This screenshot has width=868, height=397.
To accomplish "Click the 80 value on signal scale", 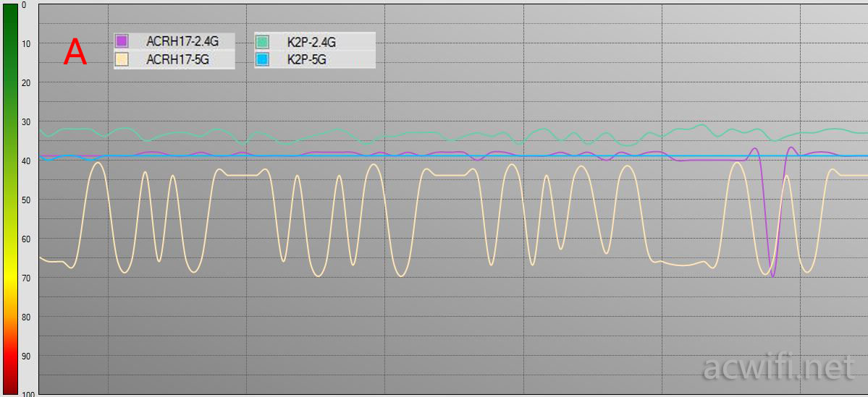I will (x=26, y=317).
